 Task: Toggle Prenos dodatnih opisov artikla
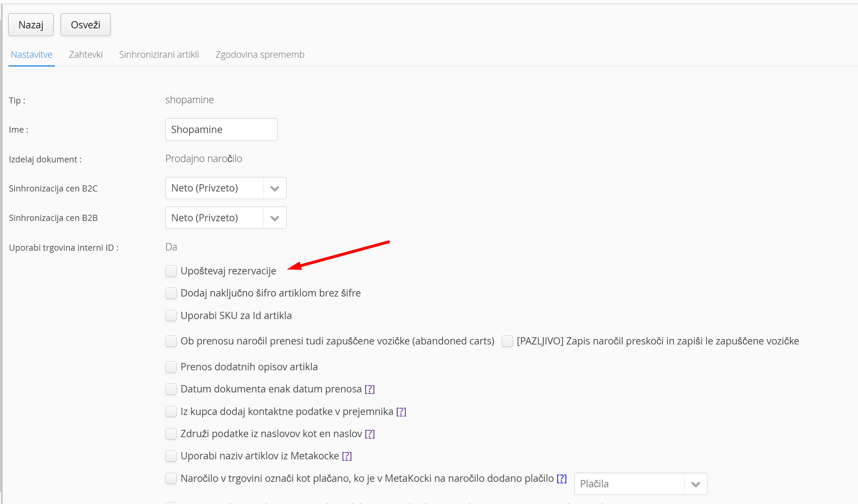tap(171, 367)
